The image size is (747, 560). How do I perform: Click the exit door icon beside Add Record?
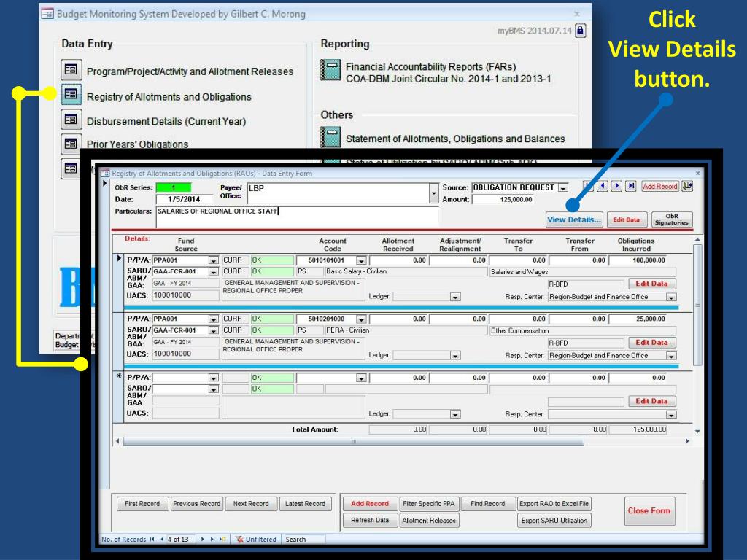click(687, 186)
